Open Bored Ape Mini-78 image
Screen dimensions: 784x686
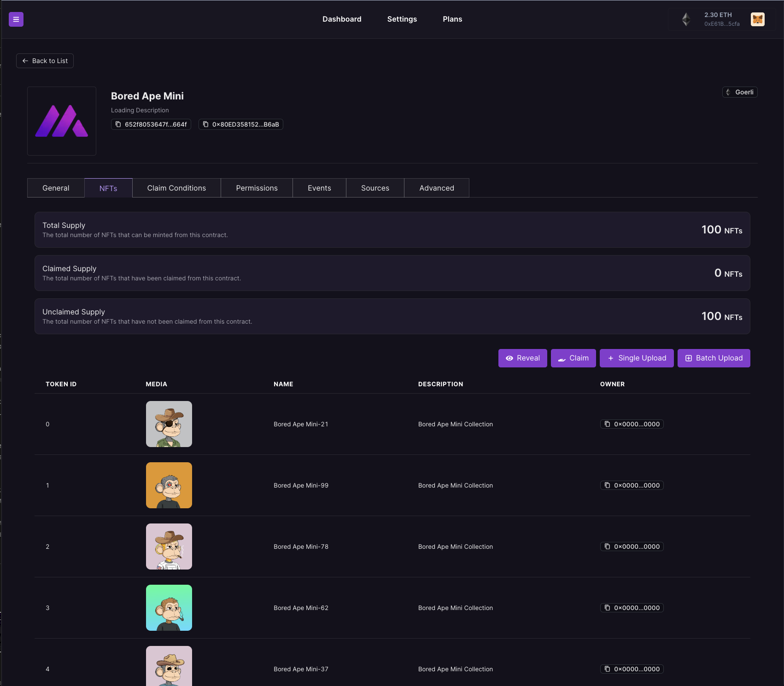click(x=169, y=546)
